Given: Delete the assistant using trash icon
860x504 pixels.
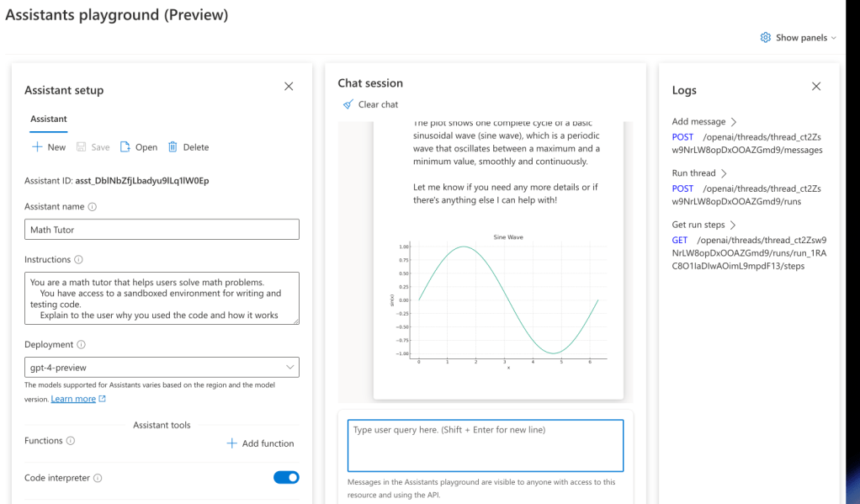Looking at the screenshot, I should point(173,147).
